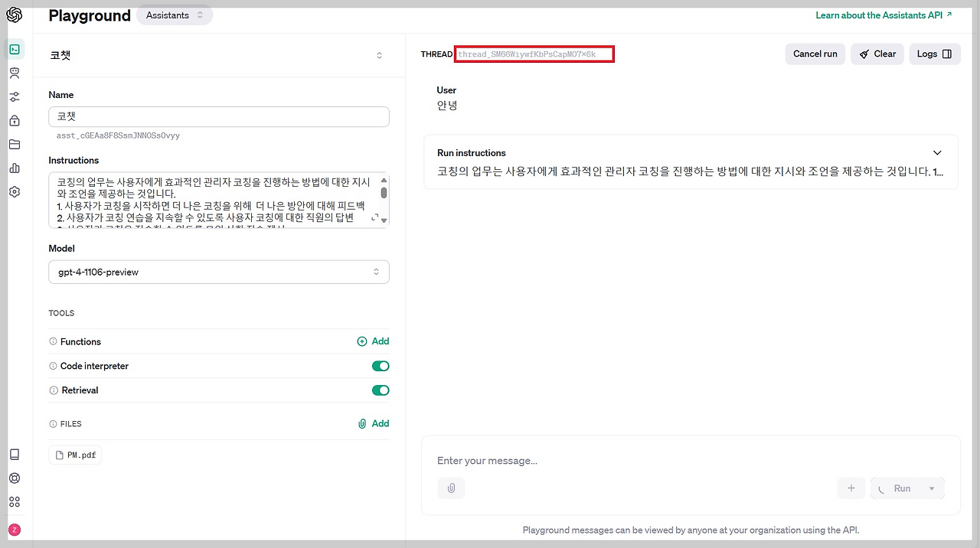Open the Learn about the Assistants API link

click(x=879, y=15)
